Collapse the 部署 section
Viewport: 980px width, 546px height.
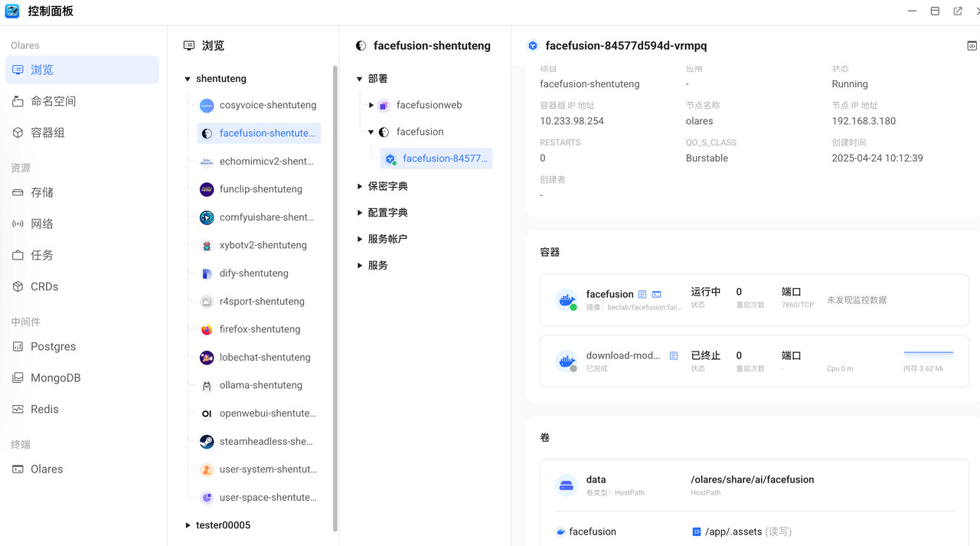pyautogui.click(x=360, y=79)
